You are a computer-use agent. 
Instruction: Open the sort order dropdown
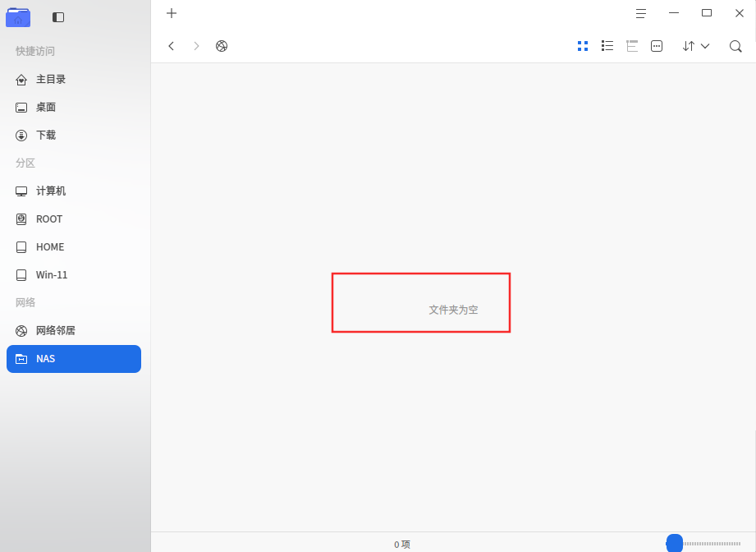pos(696,46)
